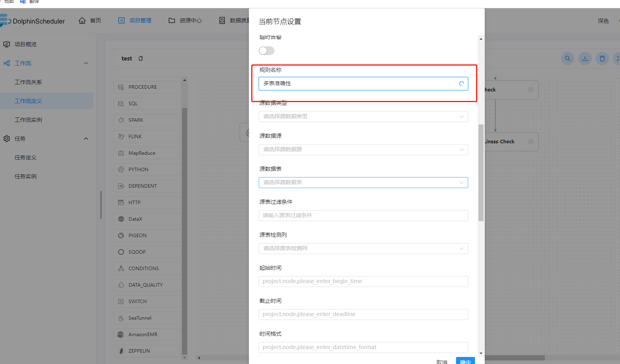Select the FLINK task icon
620x364 pixels.
121,137
